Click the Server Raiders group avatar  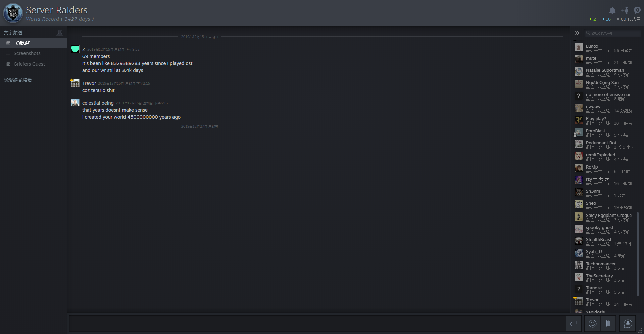pos(13,13)
